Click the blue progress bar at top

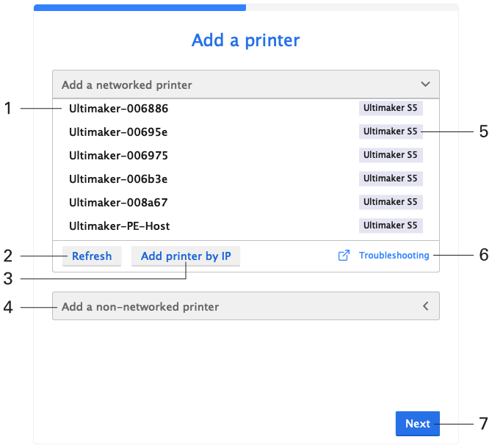(x=140, y=7)
